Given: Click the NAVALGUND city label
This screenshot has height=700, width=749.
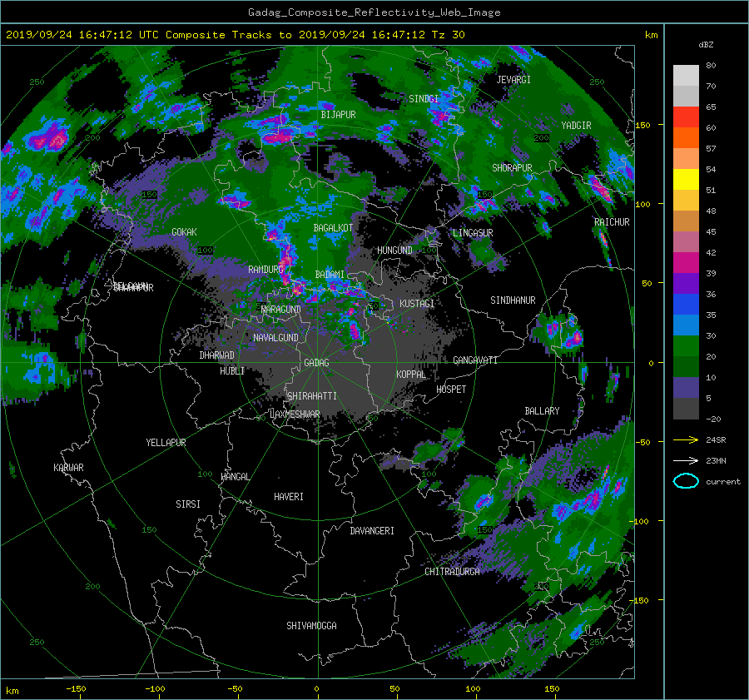Looking at the screenshot, I should click(275, 337).
